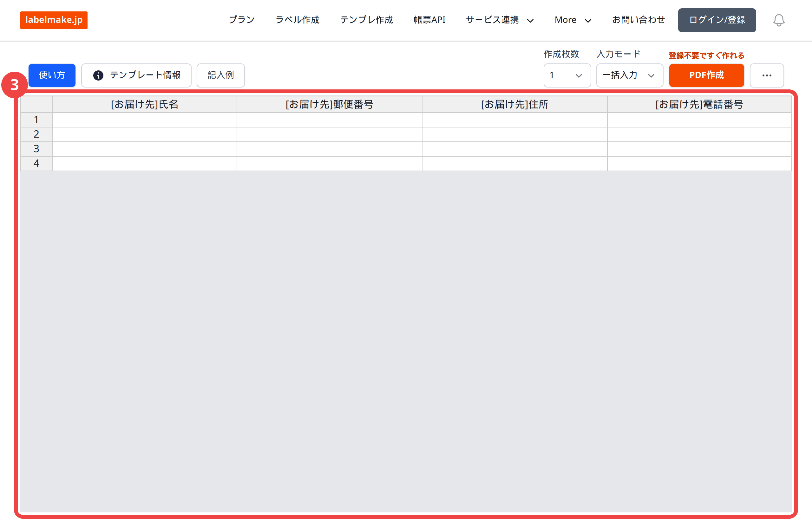Click the ログイン/登録 button
The image size is (812, 520).
(x=717, y=20)
